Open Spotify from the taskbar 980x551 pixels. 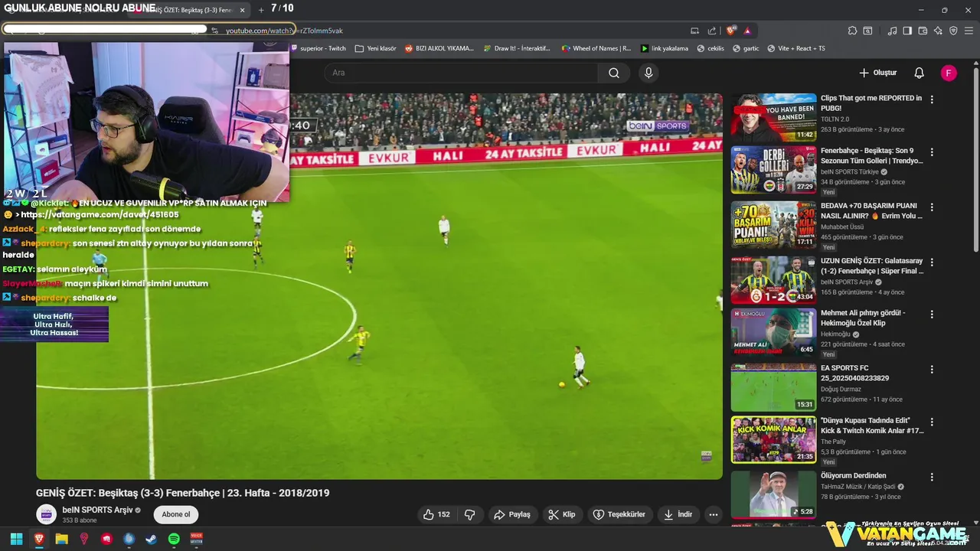(174, 539)
